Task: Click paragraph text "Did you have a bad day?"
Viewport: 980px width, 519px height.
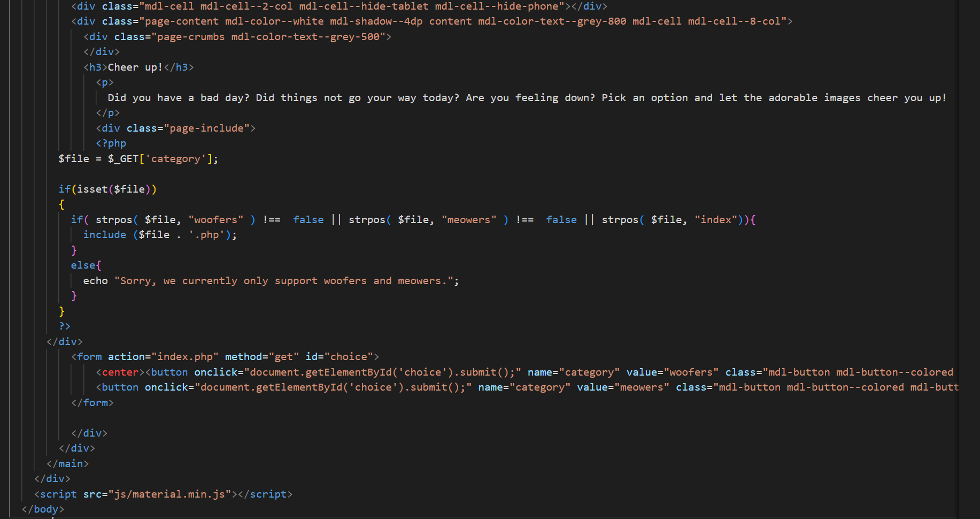Action: (x=179, y=98)
